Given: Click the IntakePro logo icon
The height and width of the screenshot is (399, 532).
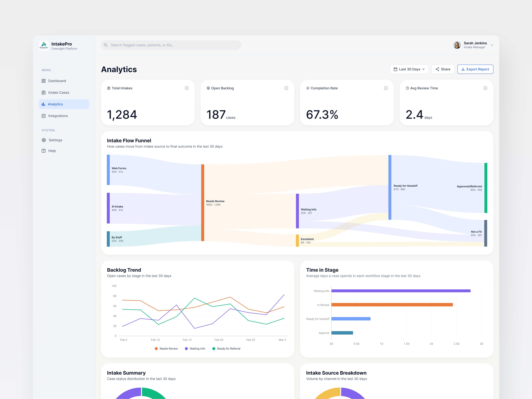Looking at the screenshot, I should (x=44, y=45).
